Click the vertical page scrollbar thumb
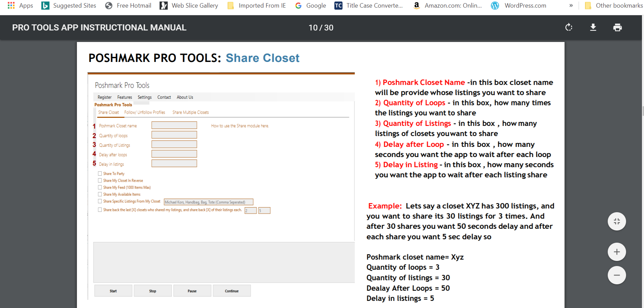Image resolution: width=644 pixels, height=308 pixels. 643,111
